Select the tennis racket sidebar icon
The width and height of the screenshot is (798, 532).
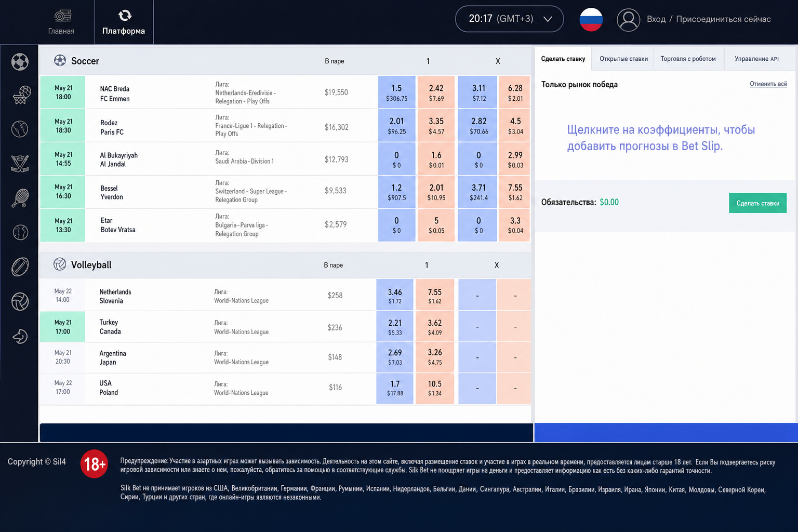[x=20, y=198]
